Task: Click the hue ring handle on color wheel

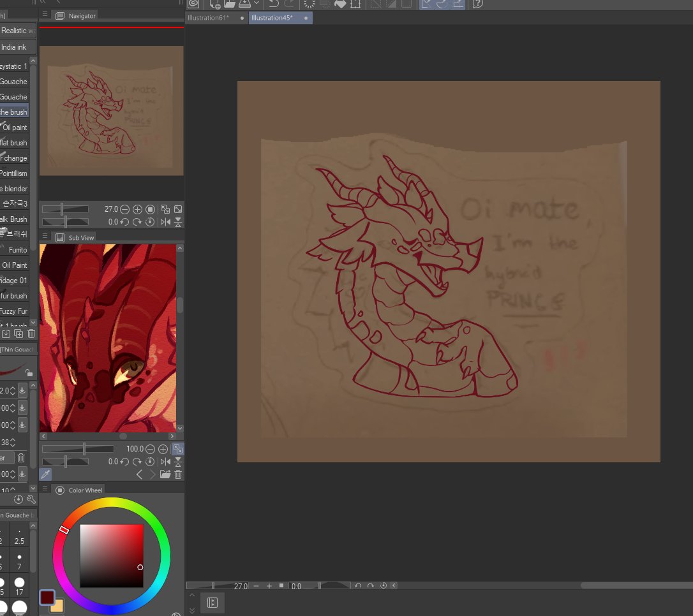Action: 64,529
